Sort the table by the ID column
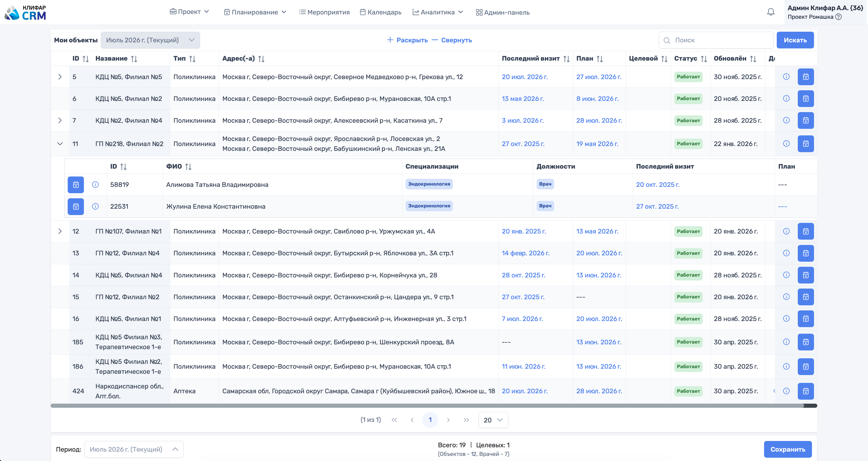This screenshot has height=461, width=868. (86, 59)
